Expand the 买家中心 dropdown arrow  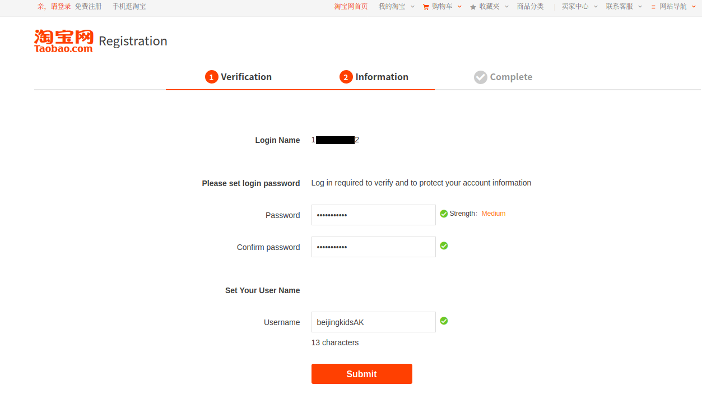[x=595, y=7]
